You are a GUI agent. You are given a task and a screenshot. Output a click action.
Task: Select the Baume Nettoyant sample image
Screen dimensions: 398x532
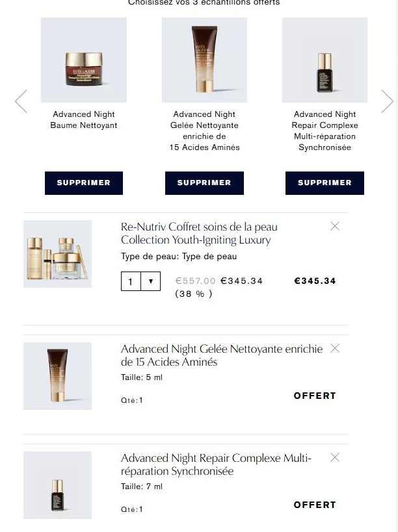(84, 60)
